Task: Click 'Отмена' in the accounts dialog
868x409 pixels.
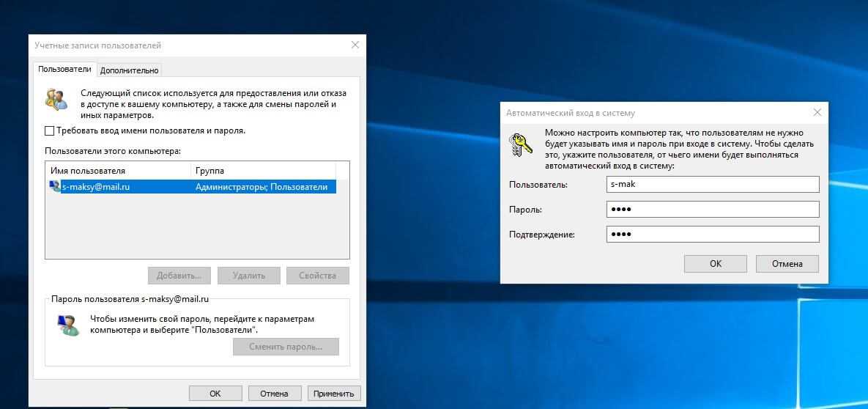Action: (x=275, y=394)
